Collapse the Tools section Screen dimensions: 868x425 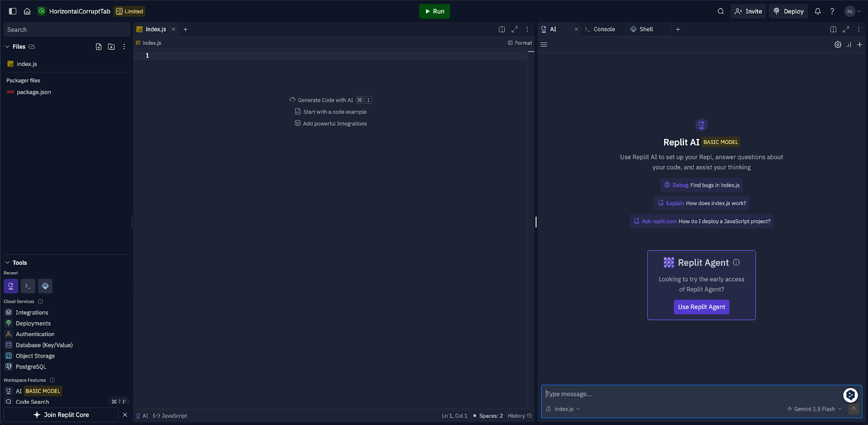tap(7, 262)
